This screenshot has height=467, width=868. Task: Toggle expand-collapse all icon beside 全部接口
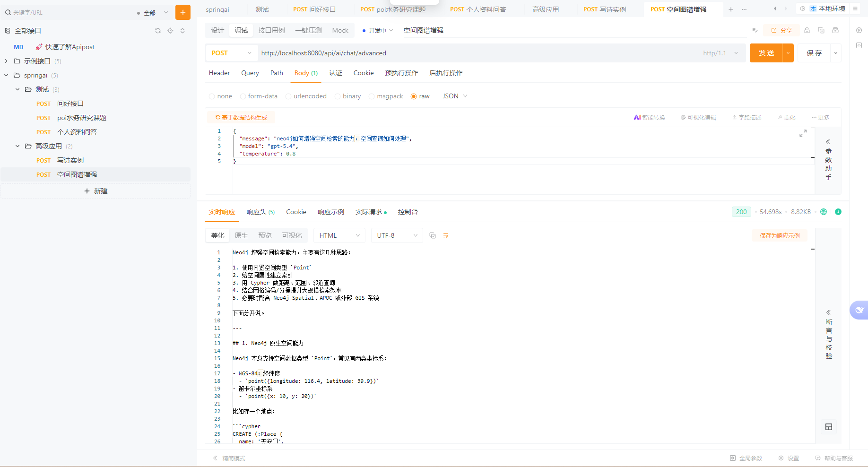click(182, 31)
